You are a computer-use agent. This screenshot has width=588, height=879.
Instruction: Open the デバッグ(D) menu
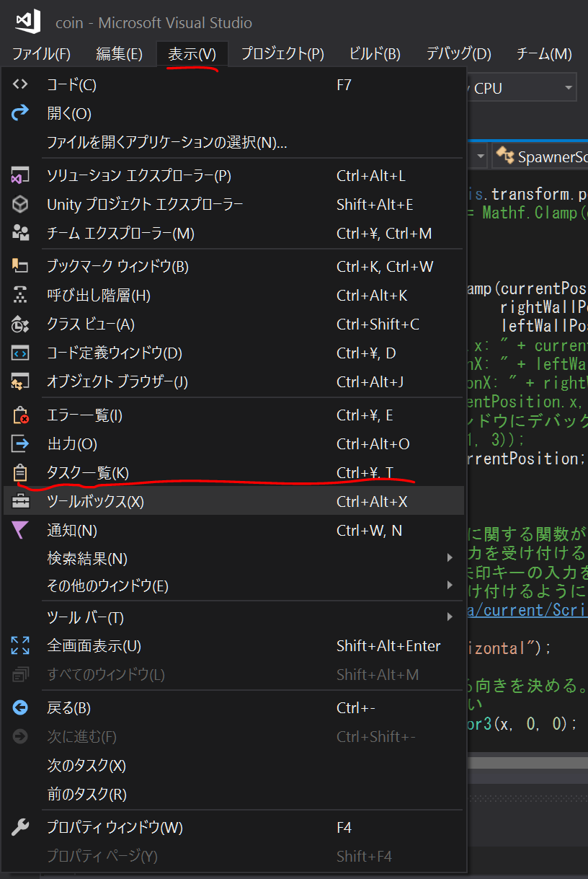[458, 53]
